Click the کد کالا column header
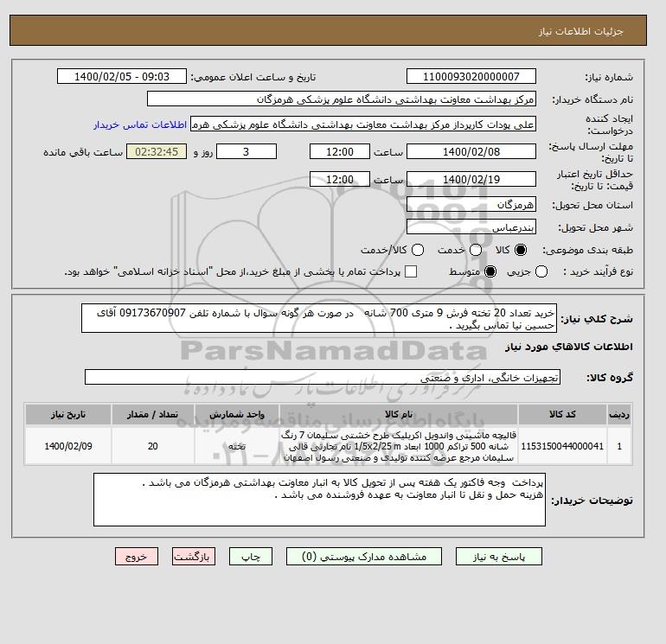This screenshot has height=644, width=666. (562, 414)
